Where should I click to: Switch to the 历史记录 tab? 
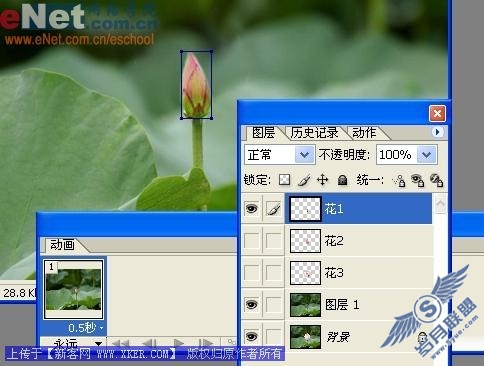click(314, 133)
